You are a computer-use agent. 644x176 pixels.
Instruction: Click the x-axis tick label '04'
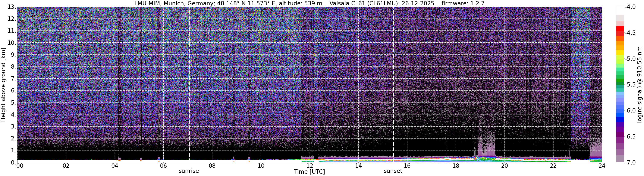coord(115,166)
